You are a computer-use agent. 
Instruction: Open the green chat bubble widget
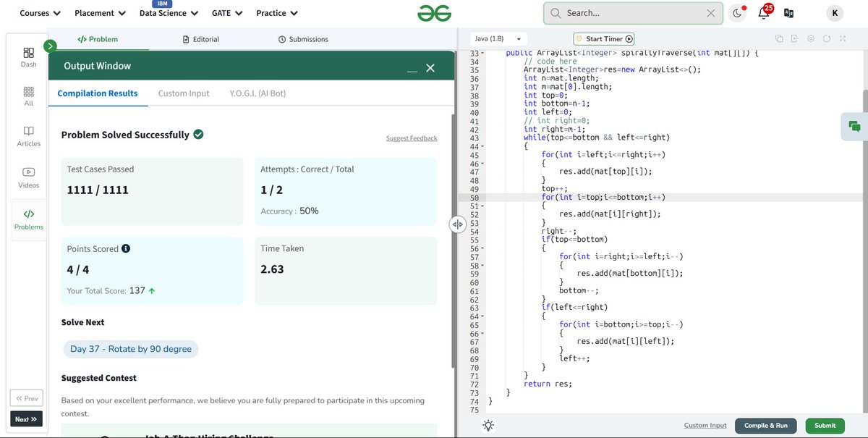854,126
